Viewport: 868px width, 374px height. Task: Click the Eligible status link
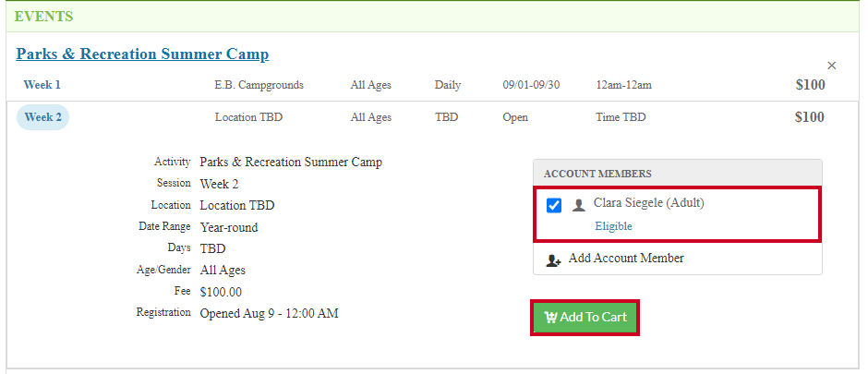[613, 226]
